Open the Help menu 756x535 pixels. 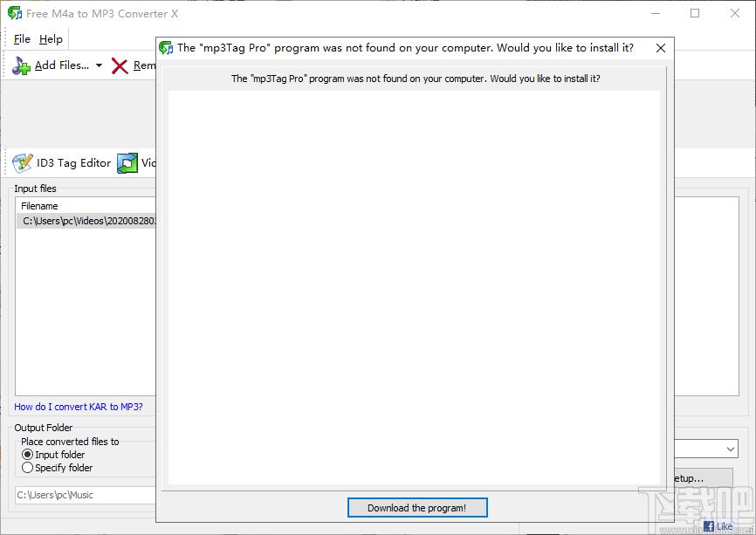tap(51, 39)
